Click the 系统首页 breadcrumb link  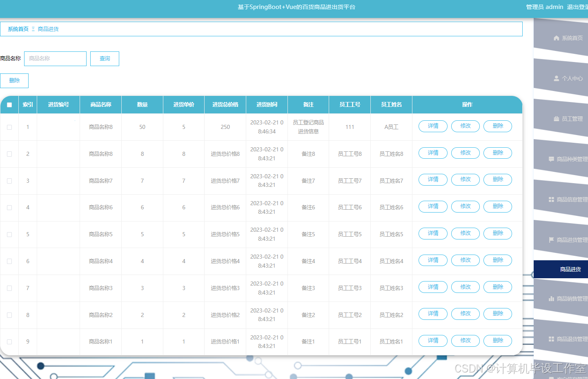click(18, 29)
